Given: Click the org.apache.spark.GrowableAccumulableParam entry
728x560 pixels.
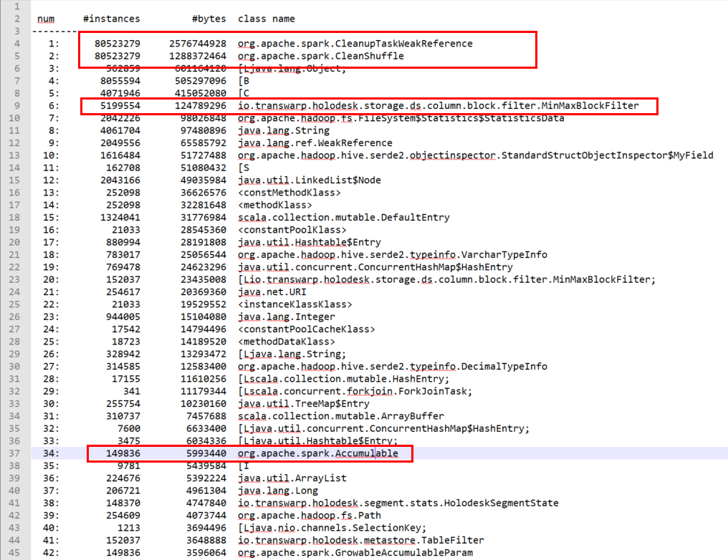Looking at the screenshot, I should 355,552.
